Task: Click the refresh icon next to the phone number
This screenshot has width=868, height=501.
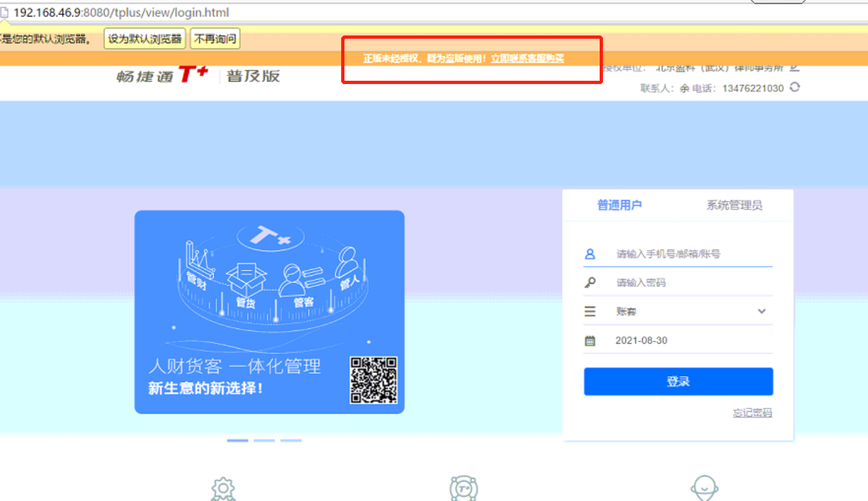Action: pos(795,87)
